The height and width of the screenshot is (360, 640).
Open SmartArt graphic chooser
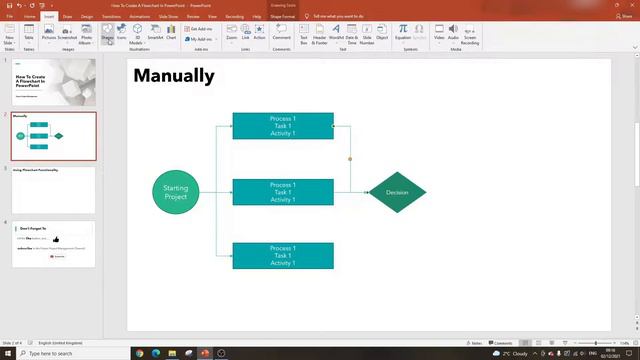point(155,33)
